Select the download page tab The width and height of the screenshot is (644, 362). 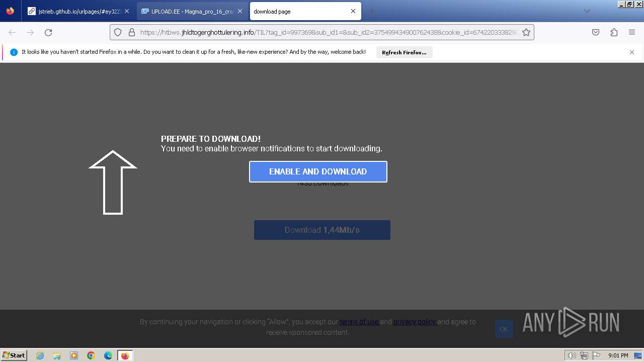tap(305, 11)
